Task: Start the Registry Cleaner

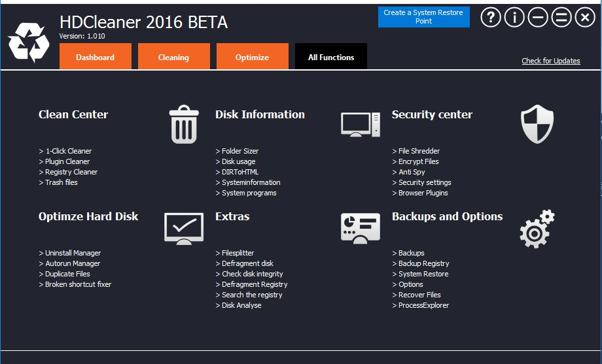Action: (68, 172)
